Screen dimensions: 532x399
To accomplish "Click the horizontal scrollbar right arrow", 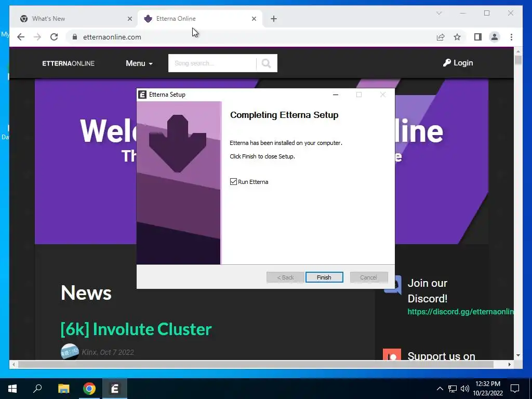I will [x=510, y=364].
